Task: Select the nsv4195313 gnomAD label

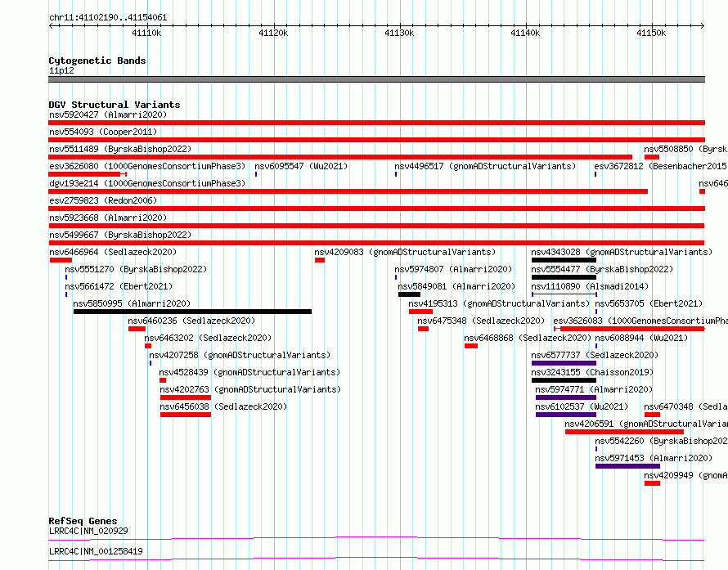Action: click(499, 303)
